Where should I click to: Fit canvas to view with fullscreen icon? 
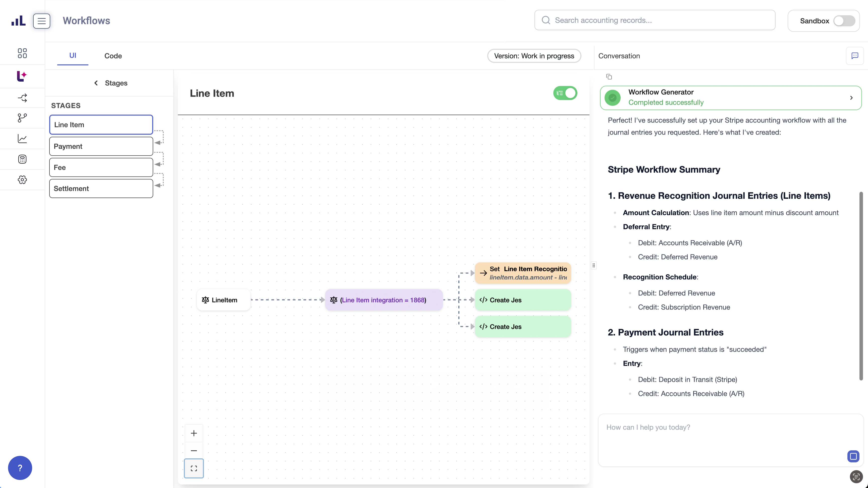pos(194,468)
